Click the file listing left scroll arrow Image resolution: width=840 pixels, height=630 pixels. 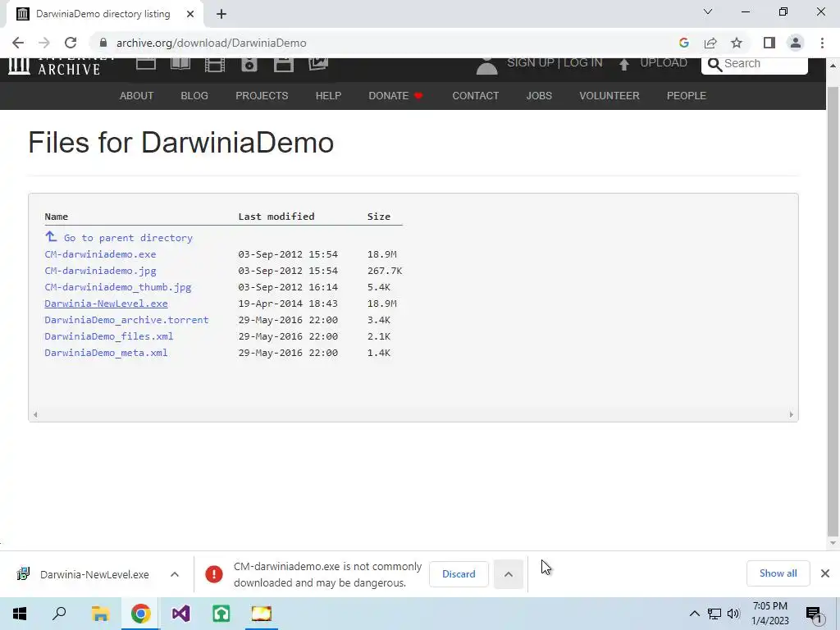(x=35, y=414)
